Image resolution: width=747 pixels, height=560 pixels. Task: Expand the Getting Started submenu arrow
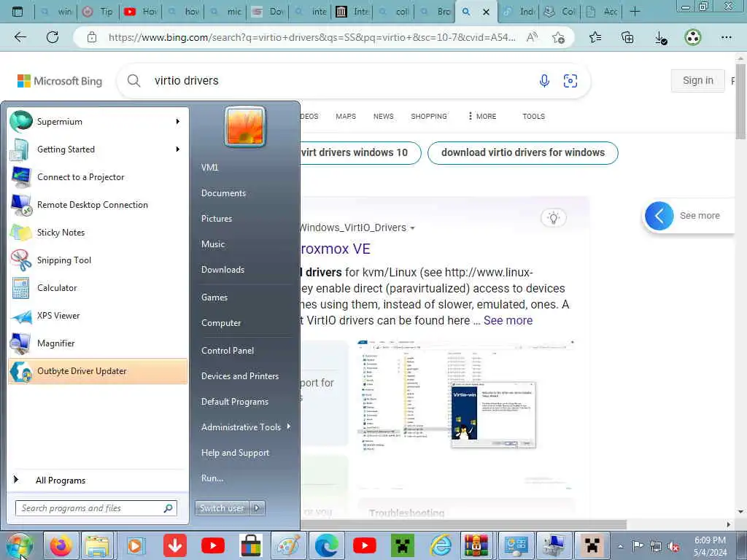pyautogui.click(x=178, y=149)
